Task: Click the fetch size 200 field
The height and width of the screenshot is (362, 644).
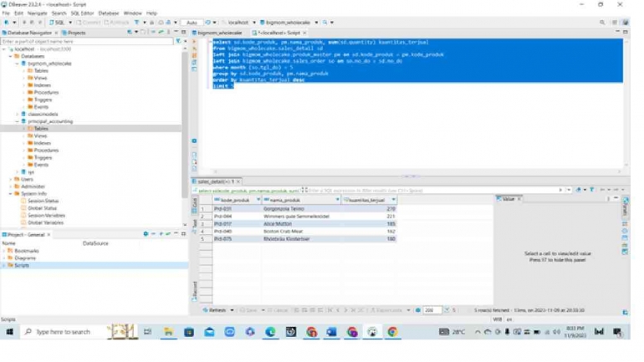Action: tap(432, 310)
